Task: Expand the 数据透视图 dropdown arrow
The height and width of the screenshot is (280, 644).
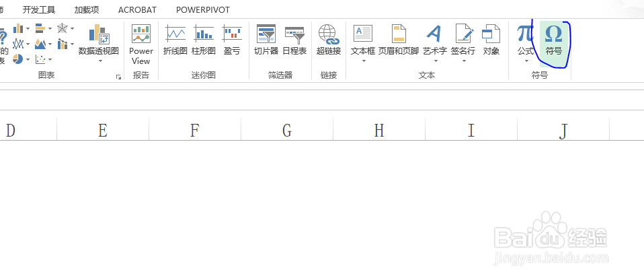Action: tap(99, 61)
